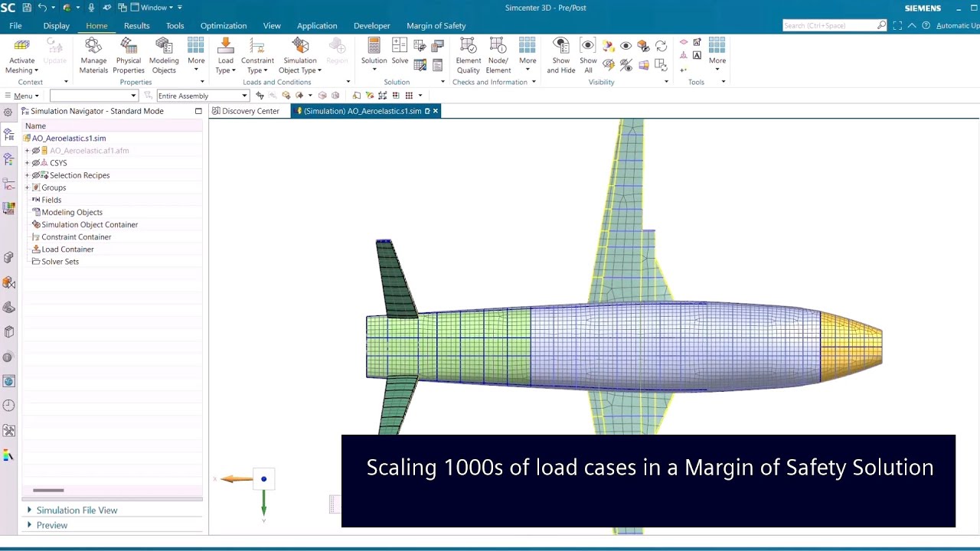Viewport: 980px width, 551px height.
Task: Expand the CSYS tree node
Action: pos(27,163)
